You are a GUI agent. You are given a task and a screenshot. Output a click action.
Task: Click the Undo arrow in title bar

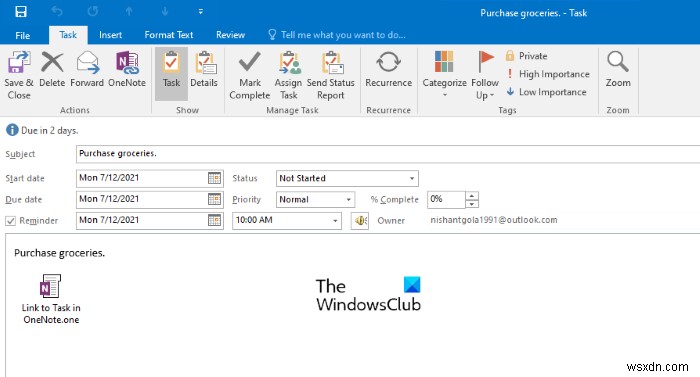57,11
